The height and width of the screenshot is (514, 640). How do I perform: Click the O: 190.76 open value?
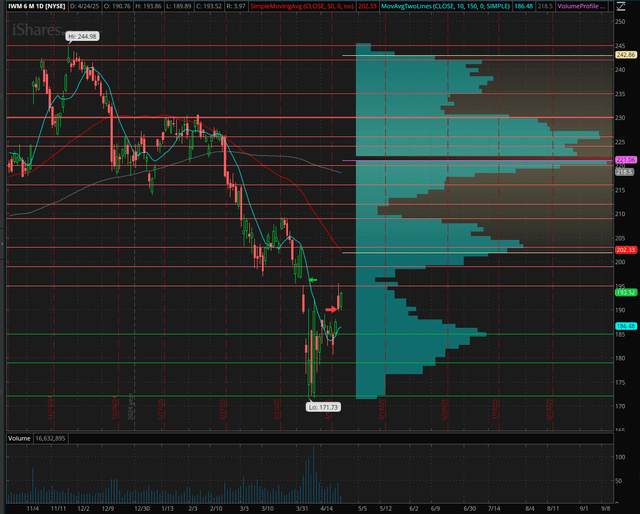pyautogui.click(x=119, y=6)
